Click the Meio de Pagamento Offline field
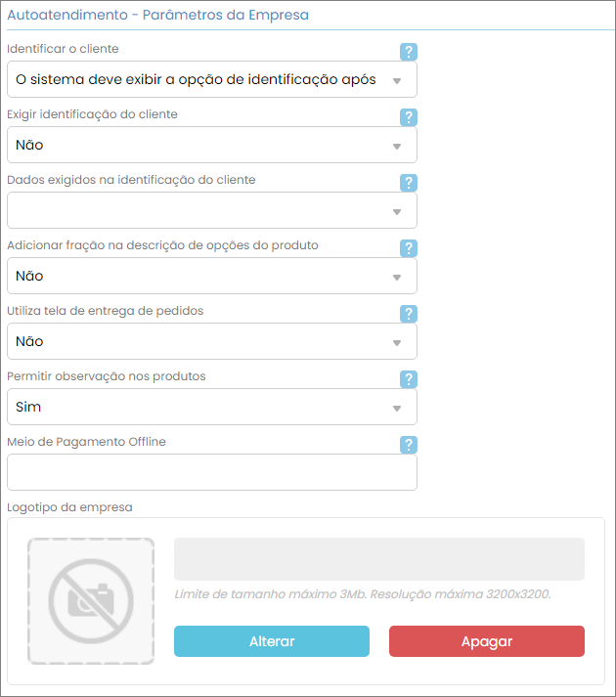This screenshot has width=616, height=697. (x=211, y=473)
